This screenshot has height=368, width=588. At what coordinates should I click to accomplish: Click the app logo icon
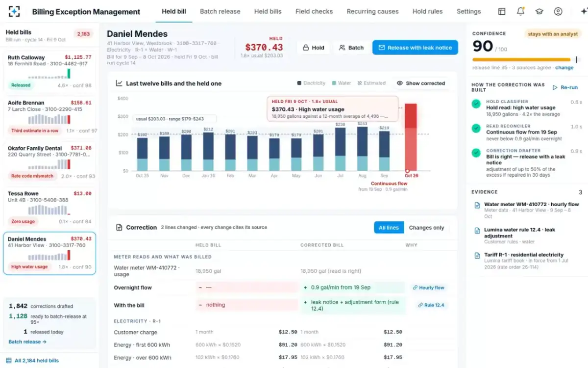click(x=14, y=11)
